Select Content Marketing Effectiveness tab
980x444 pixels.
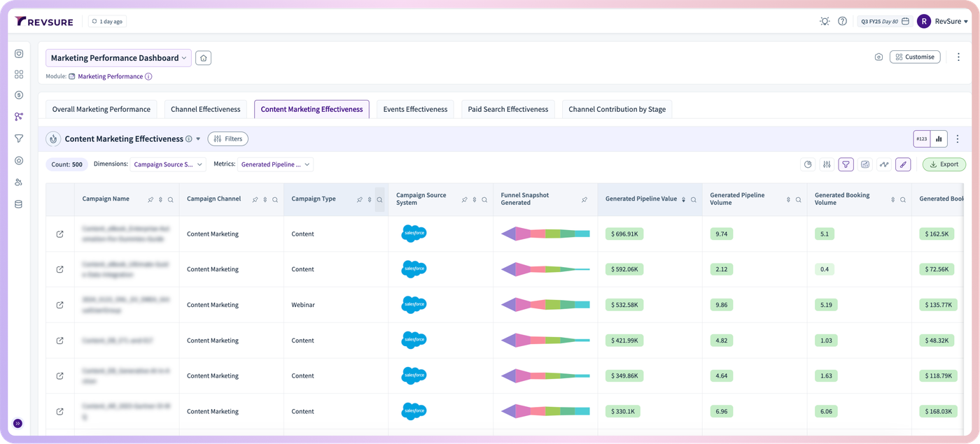pyautogui.click(x=311, y=109)
